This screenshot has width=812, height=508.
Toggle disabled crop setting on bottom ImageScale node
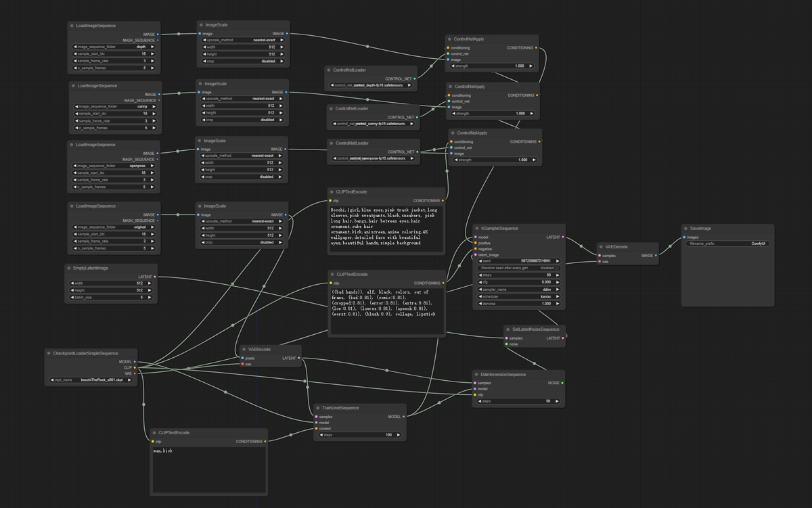coord(242,242)
